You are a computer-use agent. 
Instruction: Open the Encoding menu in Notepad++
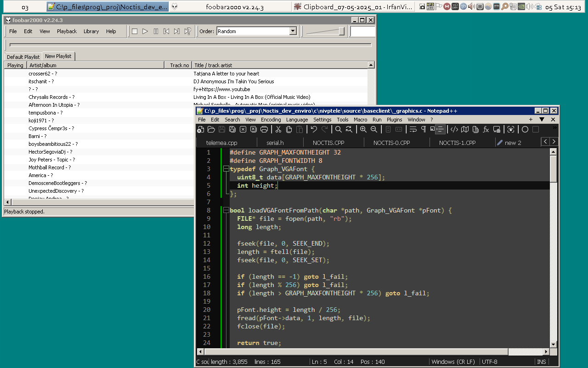(271, 120)
